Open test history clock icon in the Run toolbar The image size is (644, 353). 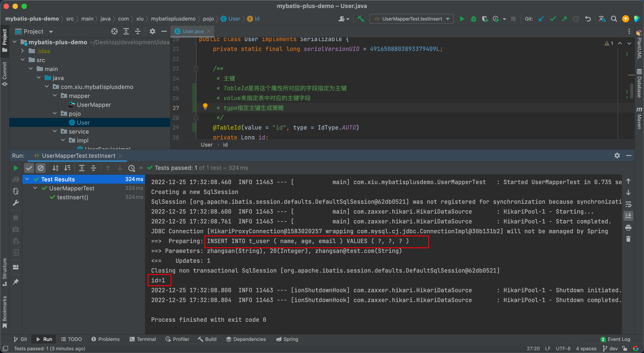(x=131, y=168)
